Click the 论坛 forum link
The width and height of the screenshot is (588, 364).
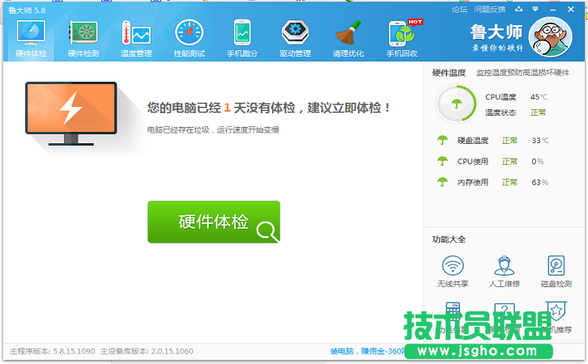pos(459,10)
